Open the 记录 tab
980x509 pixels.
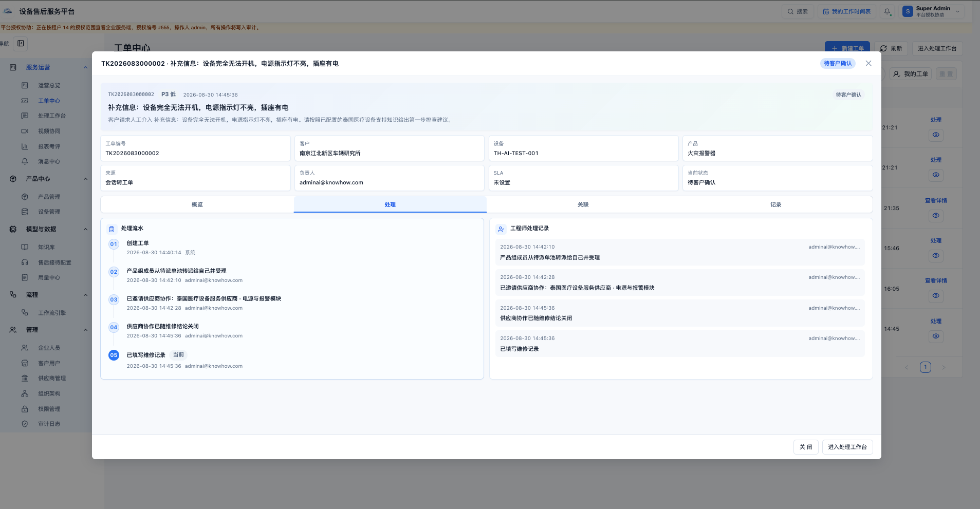(776, 204)
